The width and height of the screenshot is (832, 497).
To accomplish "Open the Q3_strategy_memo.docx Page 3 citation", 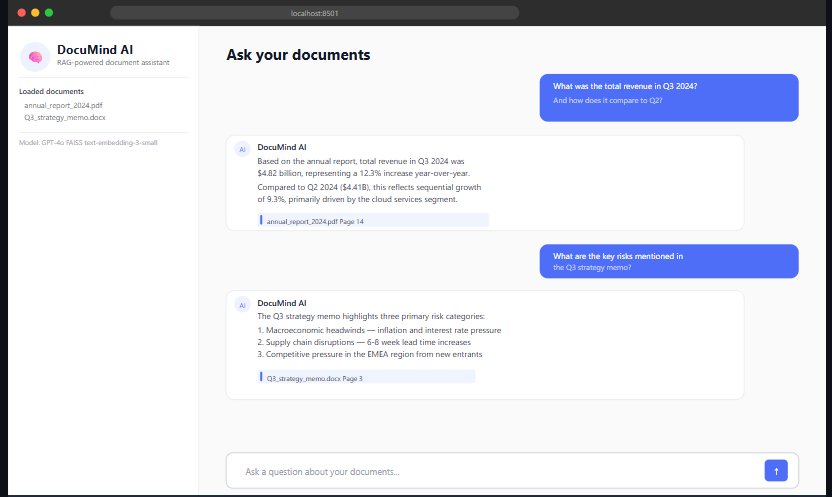I will [366, 378].
